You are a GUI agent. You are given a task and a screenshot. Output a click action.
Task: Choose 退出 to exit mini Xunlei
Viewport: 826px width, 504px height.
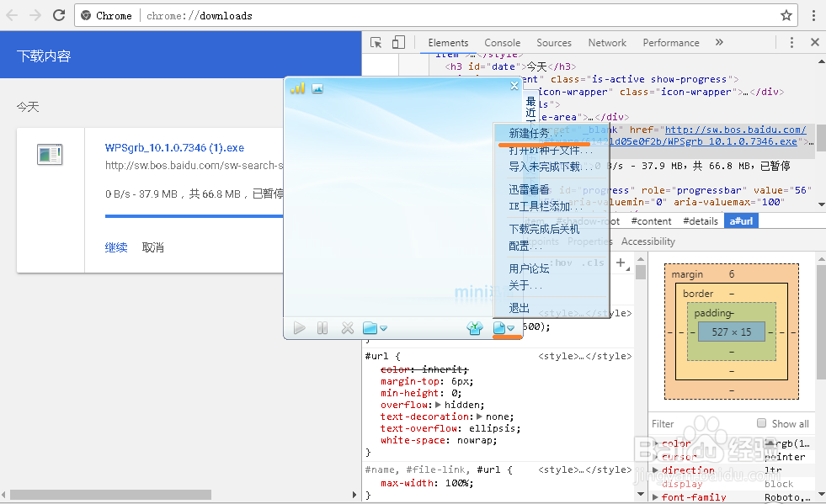(x=552, y=308)
